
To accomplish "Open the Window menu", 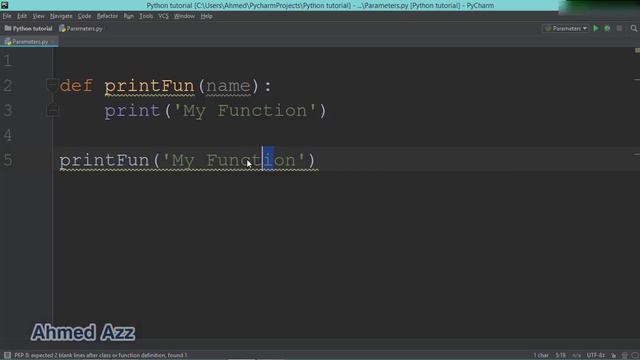I will click(184, 16).
